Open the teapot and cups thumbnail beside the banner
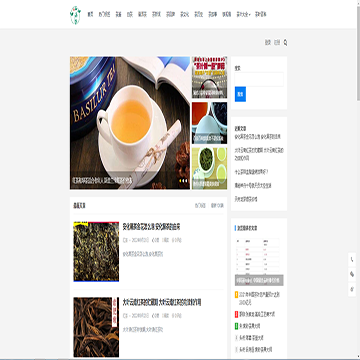Image resolution: width=360 pixels, height=360 pixels. (x=209, y=123)
